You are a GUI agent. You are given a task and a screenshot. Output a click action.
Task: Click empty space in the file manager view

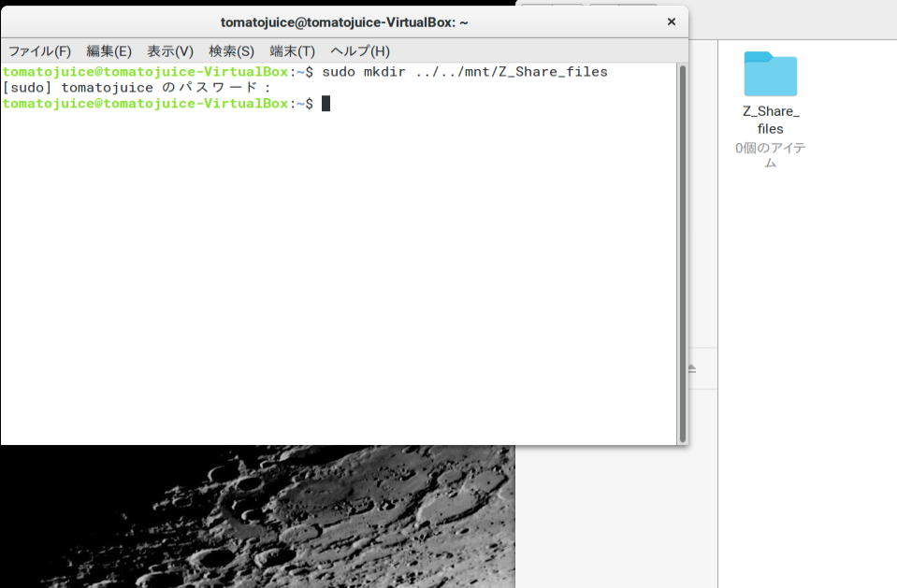coord(804,374)
